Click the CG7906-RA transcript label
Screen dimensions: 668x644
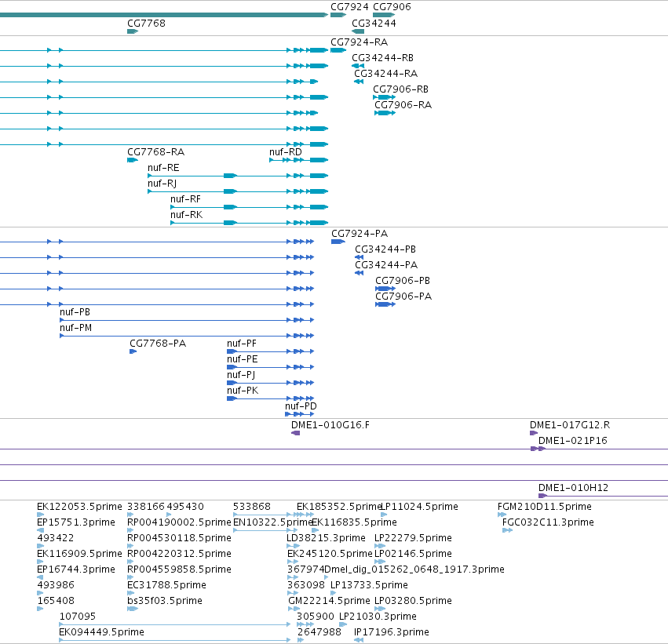[x=403, y=105]
